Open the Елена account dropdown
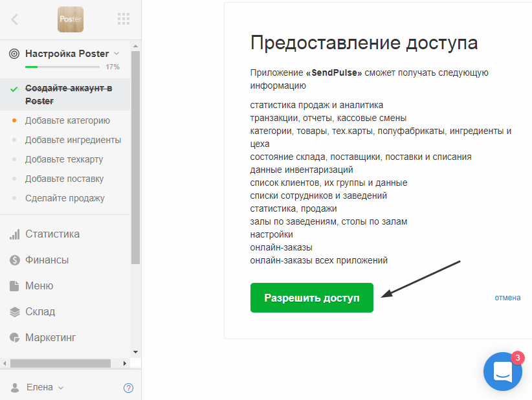Image resolution: width=532 pixels, height=400 pixels. pyautogui.click(x=45, y=388)
